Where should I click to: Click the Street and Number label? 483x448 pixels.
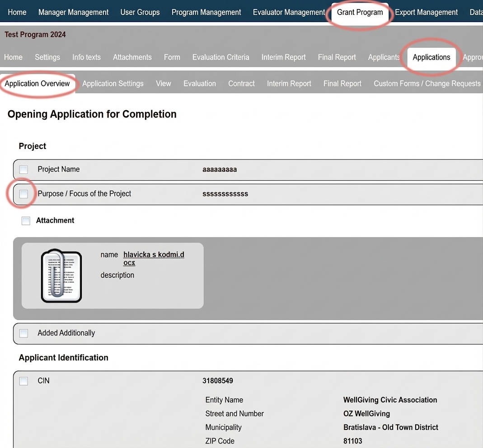[x=234, y=414]
